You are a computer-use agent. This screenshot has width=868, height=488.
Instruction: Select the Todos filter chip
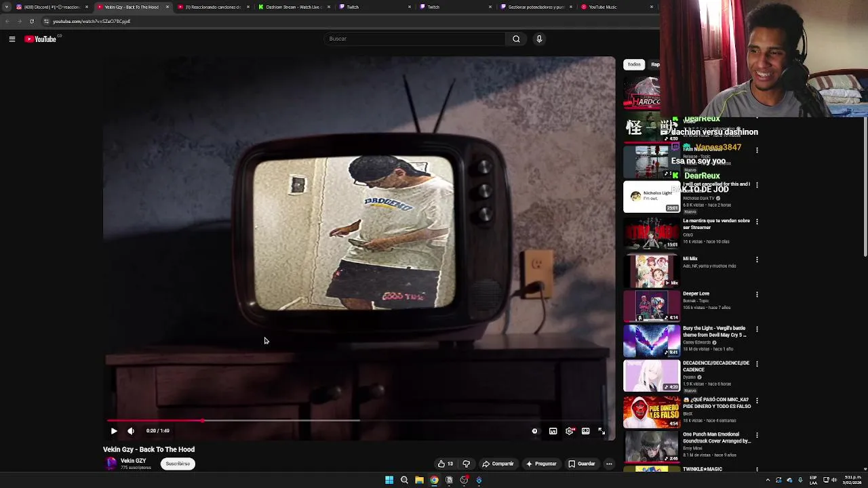pos(634,64)
